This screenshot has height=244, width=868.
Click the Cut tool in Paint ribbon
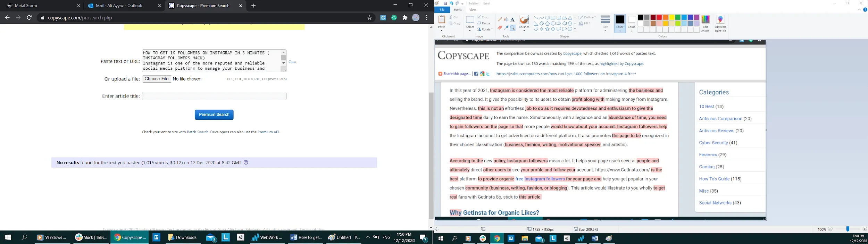pyautogui.click(x=454, y=17)
